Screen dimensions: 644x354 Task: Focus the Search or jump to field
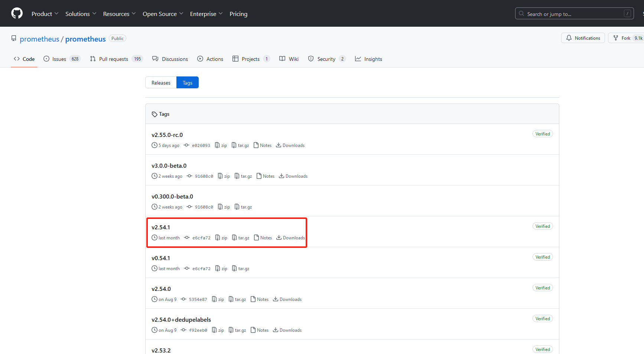click(574, 14)
